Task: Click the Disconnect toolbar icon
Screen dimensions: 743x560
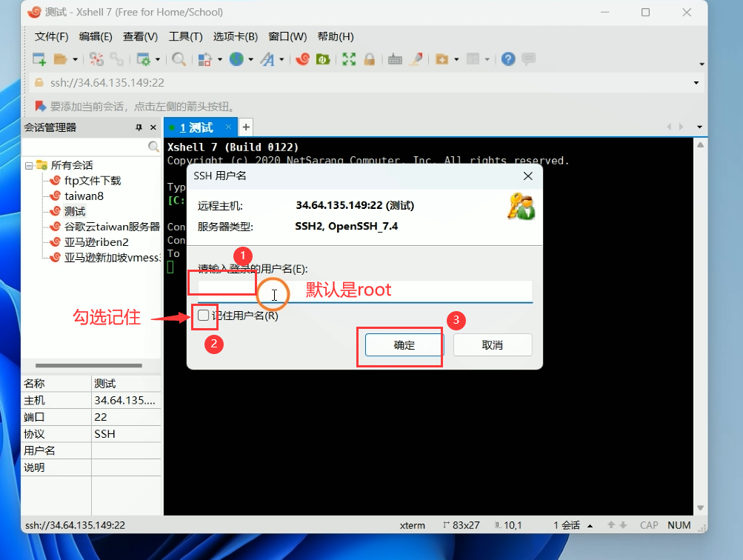Action: (96, 59)
